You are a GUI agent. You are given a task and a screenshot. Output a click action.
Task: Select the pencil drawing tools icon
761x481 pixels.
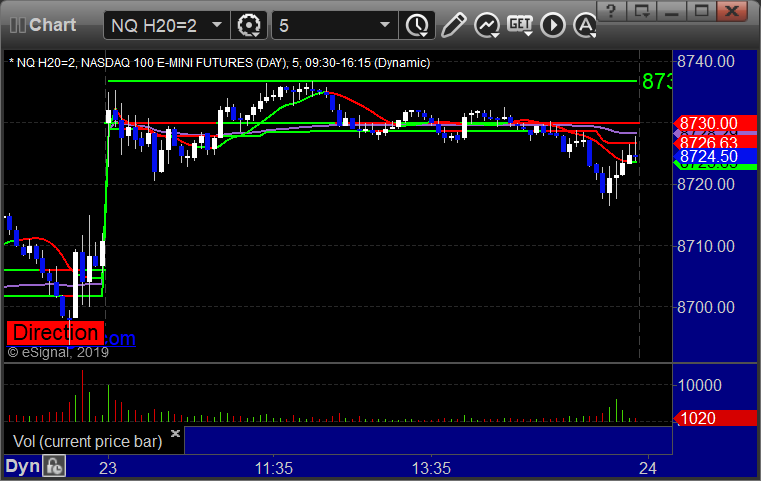[453, 24]
